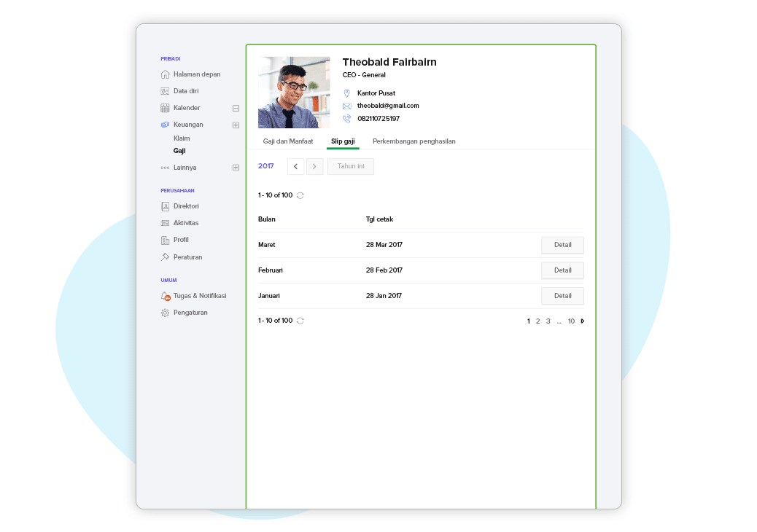Collapse the Kalender submenu
The height and width of the screenshot is (532, 757).
click(236, 108)
